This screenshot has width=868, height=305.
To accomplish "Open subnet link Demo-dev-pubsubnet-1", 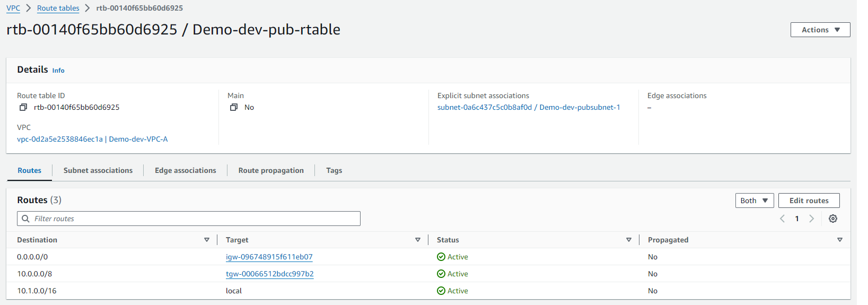I will [529, 107].
